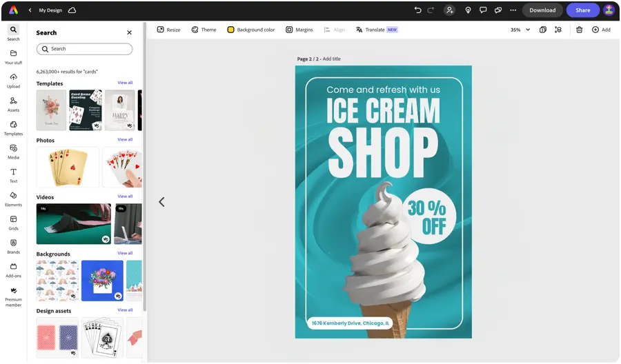
Task: Open Elements panel in sidebar
Action: pyautogui.click(x=13, y=199)
